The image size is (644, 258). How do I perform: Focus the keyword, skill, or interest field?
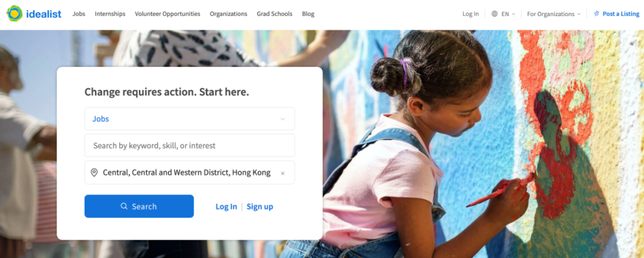(190, 145)
